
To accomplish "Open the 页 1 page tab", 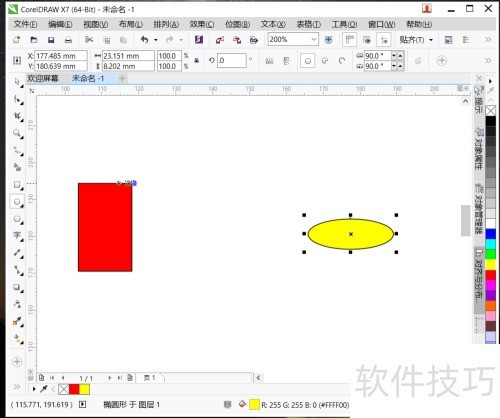I will pyautogui.click(x=150, y=378).
